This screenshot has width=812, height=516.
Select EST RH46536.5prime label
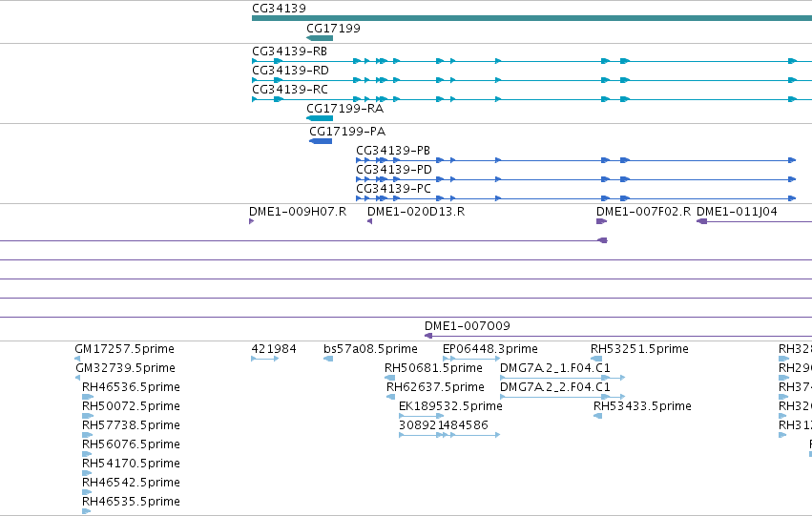[131, 387]
